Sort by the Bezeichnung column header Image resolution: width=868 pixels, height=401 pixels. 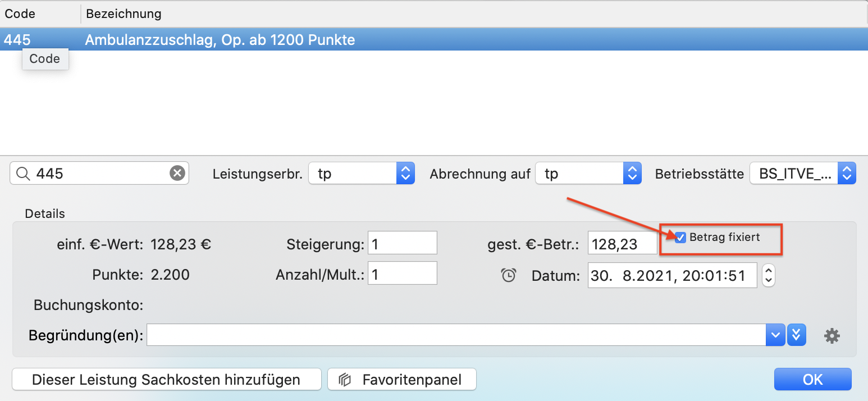click(x=474, y=13)
